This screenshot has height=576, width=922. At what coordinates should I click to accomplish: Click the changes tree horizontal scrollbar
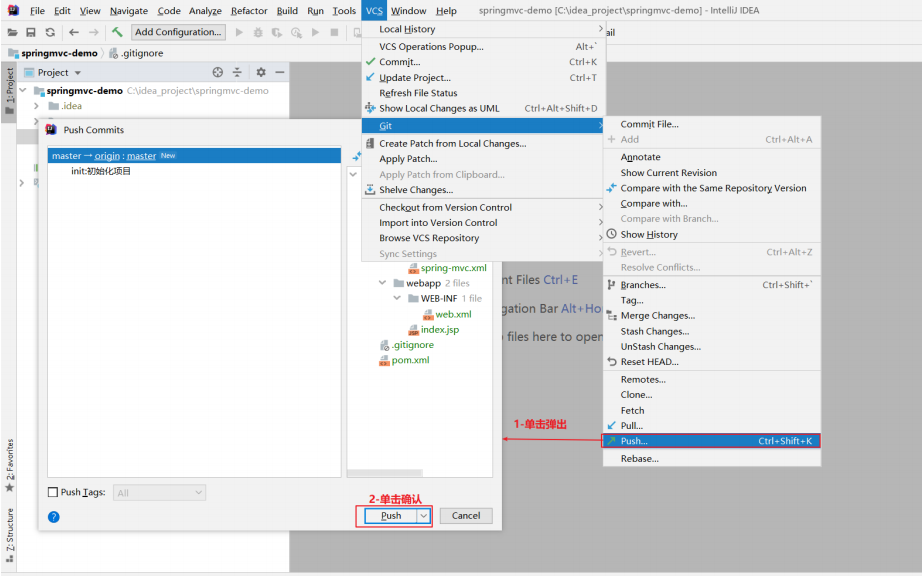[x=385, y=473]
